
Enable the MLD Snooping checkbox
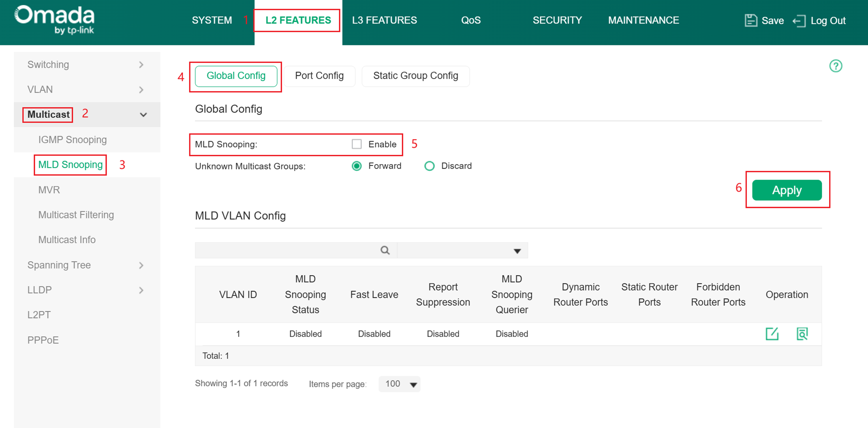357,144
